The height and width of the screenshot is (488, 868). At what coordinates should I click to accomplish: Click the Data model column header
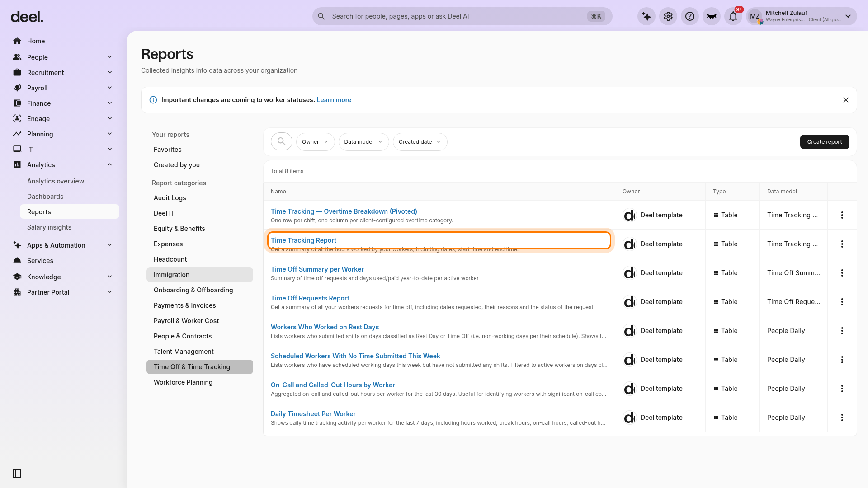pyautogui.click(x=782, y=192)
